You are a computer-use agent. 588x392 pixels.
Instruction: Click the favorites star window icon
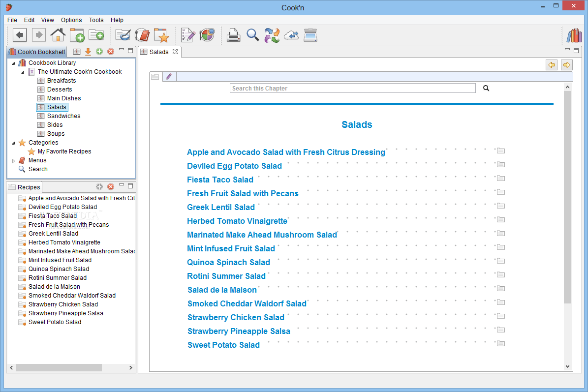(x=161, y=35)
